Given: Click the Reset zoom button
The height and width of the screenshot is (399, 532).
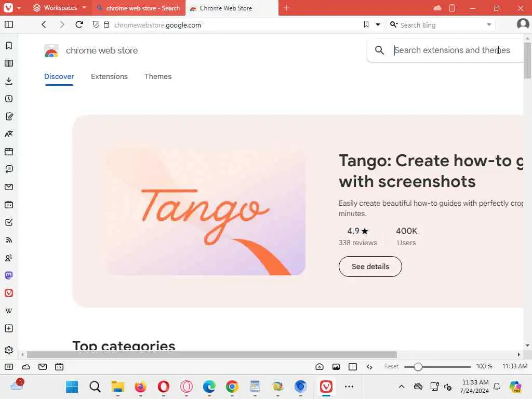Looking at the screenshot, I should click(391, 366).
